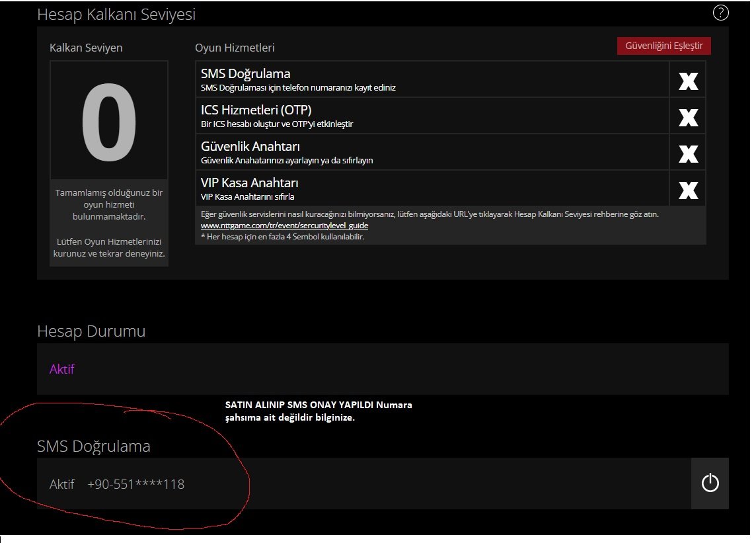This screenshot has width=756, height=543.
Task: Click the Kalkan Seviyen label
Action: 86,48
